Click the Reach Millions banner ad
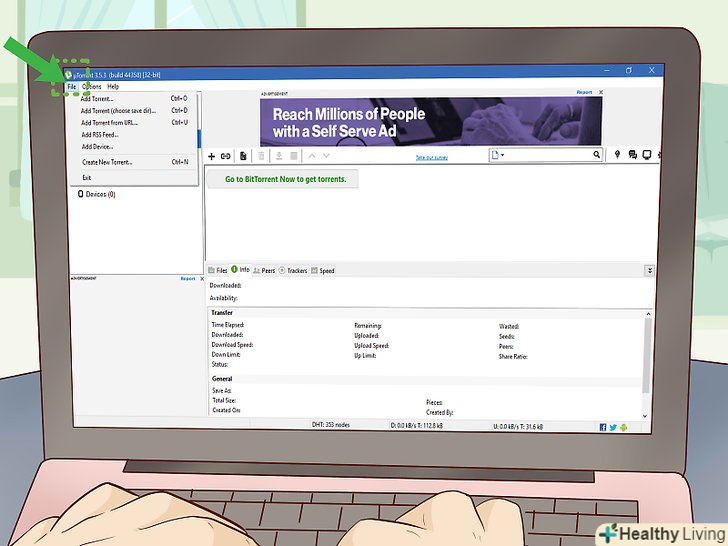This screenshot has width=728, height=546. point(431,122)
